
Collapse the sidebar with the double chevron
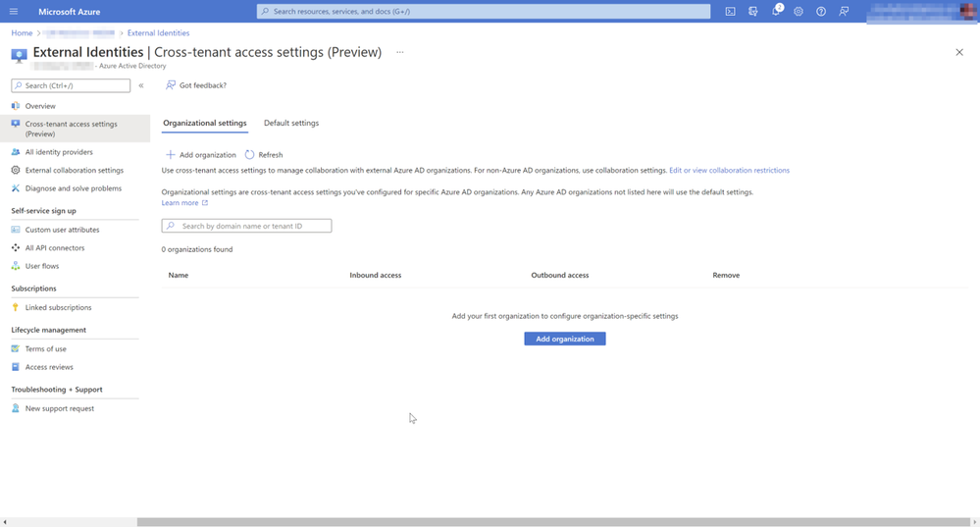[x=141, y=85]
